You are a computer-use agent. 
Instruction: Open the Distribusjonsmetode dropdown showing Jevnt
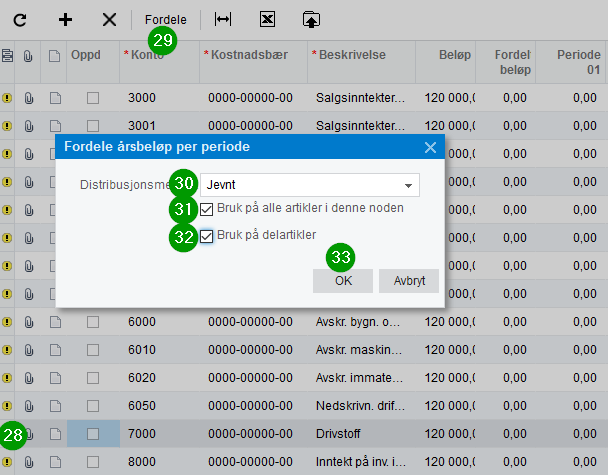tap(309, 185)
